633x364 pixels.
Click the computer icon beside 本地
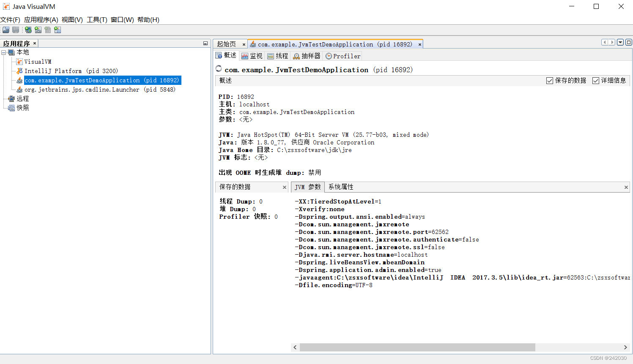11,52
